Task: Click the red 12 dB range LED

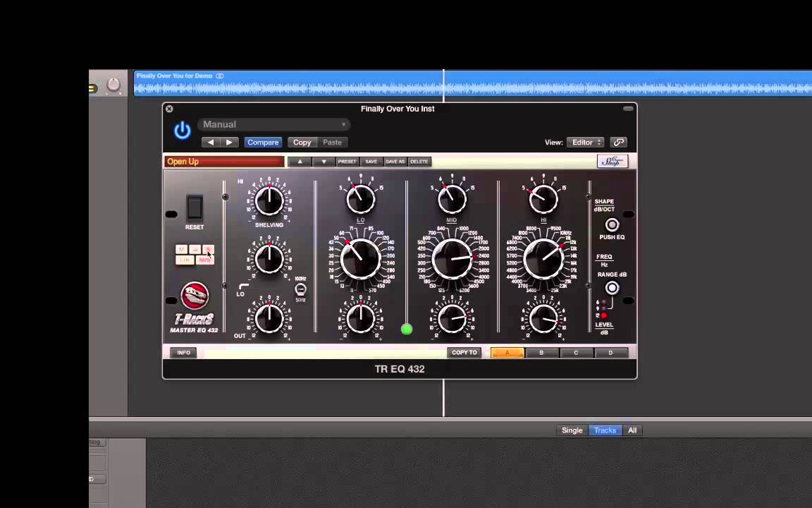Action: coord(603,315)
